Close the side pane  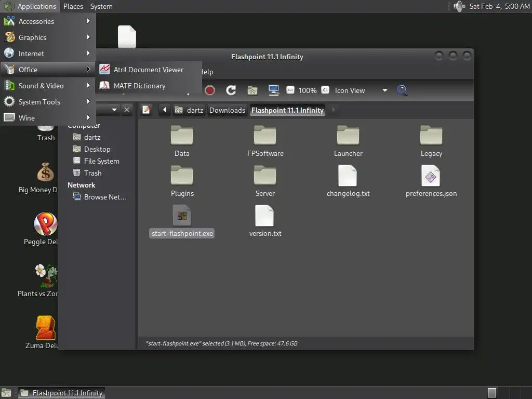click(127, 110)
